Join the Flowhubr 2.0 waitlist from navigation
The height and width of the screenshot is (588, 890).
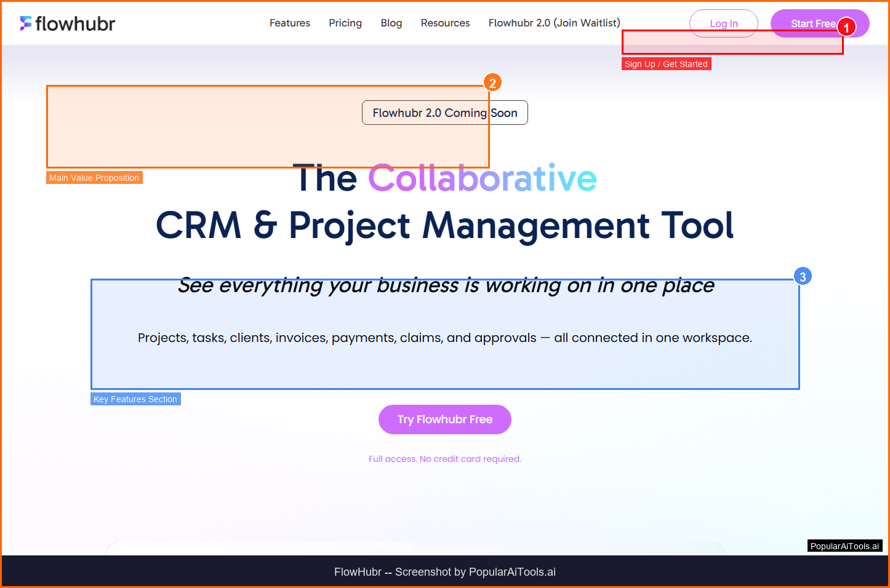[554, 23]
